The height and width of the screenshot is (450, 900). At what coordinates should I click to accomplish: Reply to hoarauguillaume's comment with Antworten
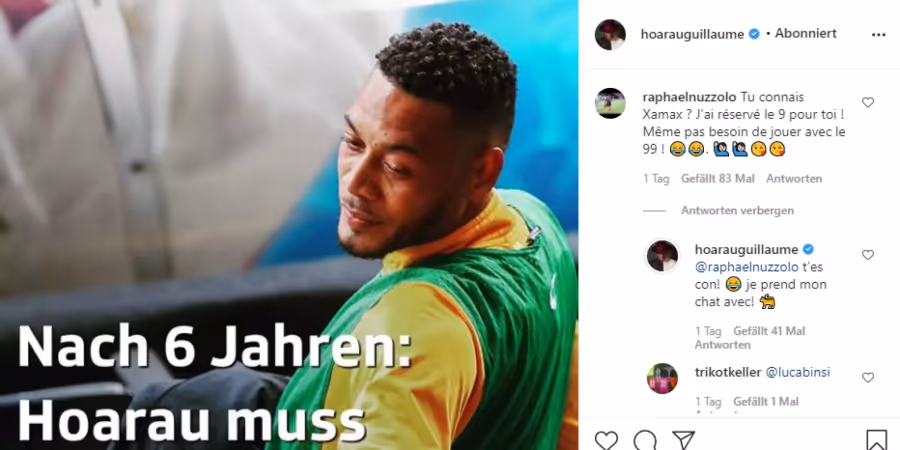click(723, 345)
